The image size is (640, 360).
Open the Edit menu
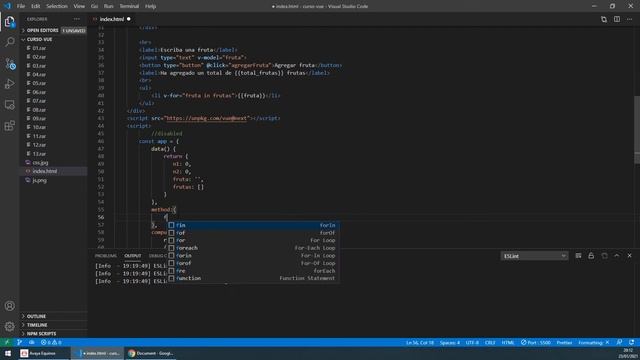[x=36, y=6]
